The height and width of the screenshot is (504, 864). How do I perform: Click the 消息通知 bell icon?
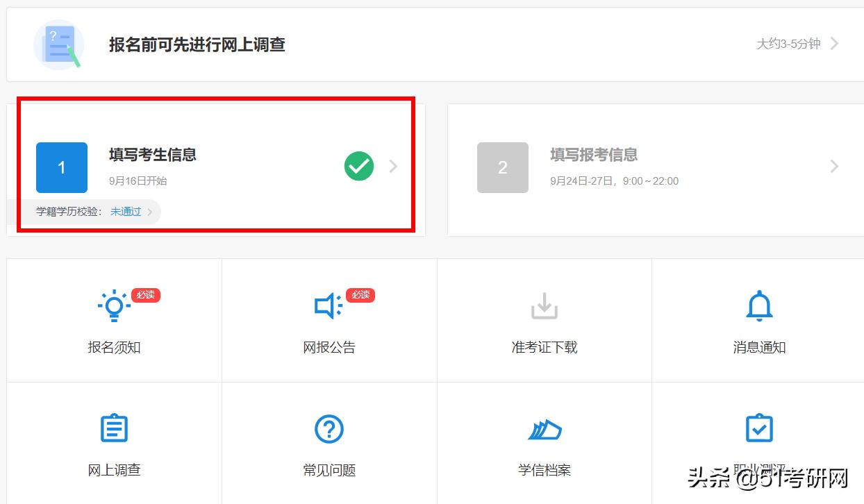pos(759,306)
